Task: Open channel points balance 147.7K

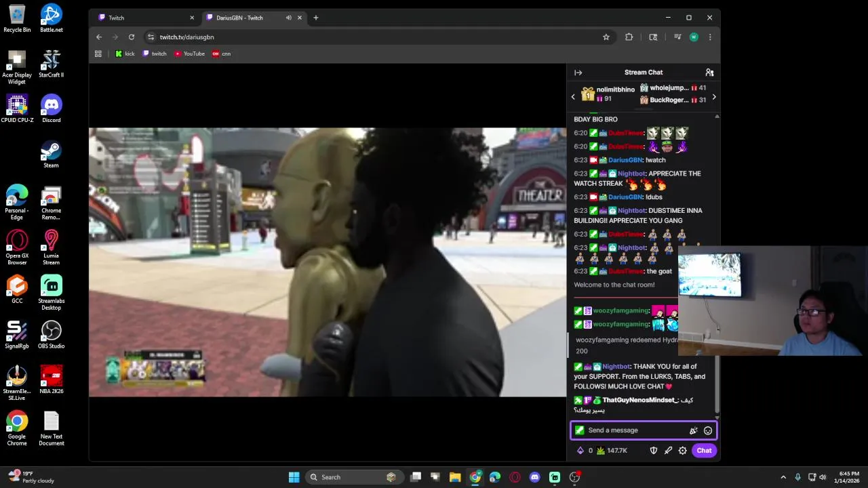Action: click(612, 451)
